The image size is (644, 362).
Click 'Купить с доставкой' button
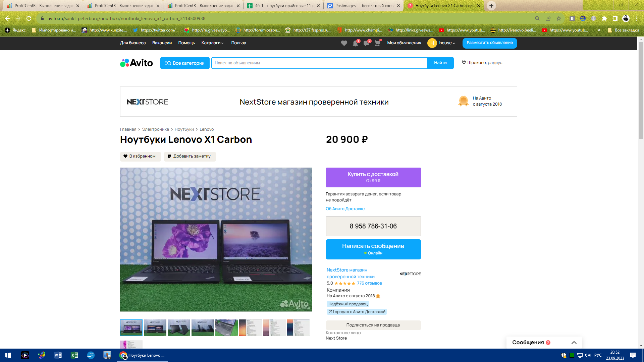coord(373,177)
